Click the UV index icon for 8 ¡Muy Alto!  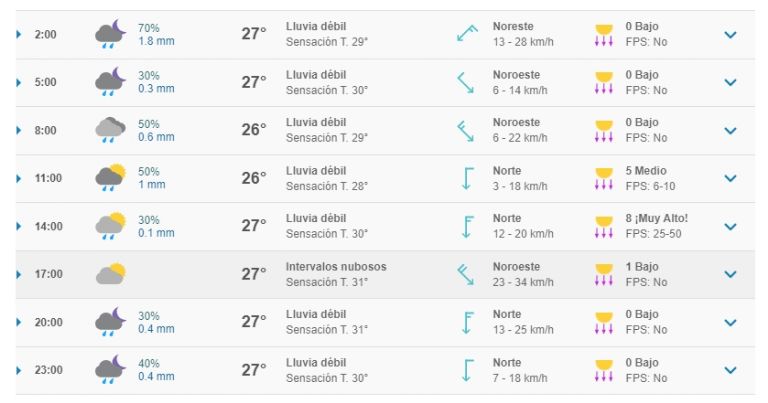pyautogui.click(x=603, y=227)
